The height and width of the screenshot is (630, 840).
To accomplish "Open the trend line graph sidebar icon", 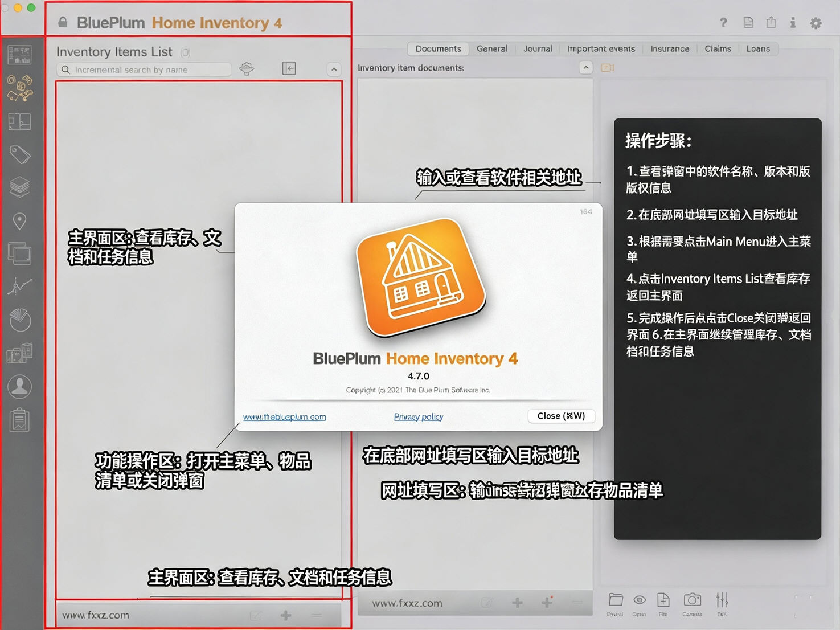I will [x=19, y=286].
